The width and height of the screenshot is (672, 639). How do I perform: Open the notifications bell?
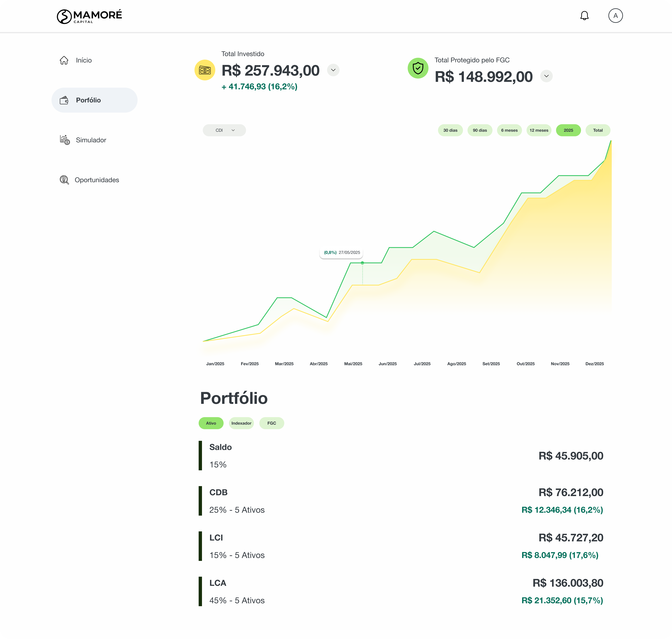pos(584,16)
